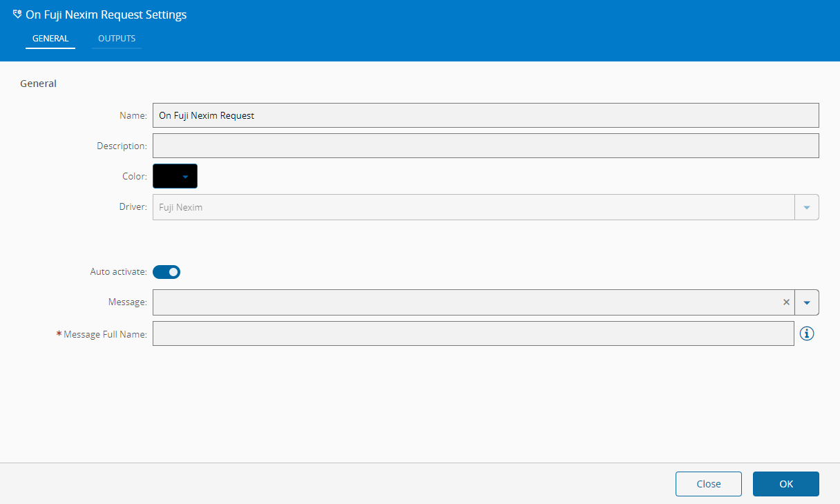This screenshot has height=504, width=840.
Task: Click the General section heading
Action: 38,84
